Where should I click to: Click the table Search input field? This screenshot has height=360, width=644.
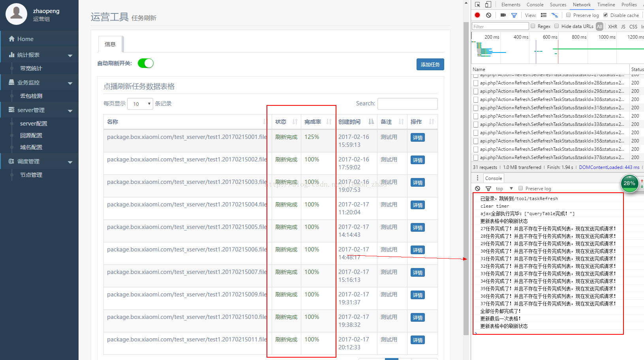pyautogui.click(x=407, y=104)
